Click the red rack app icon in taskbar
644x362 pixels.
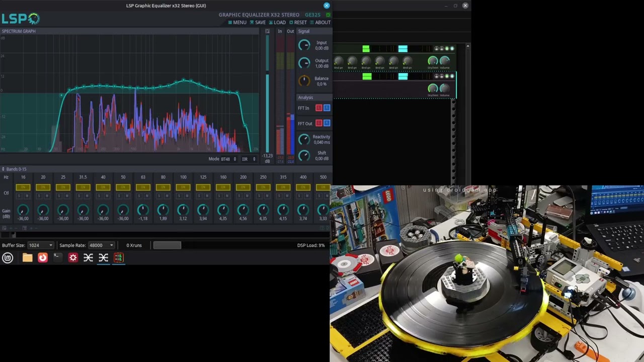click(118, 257)
